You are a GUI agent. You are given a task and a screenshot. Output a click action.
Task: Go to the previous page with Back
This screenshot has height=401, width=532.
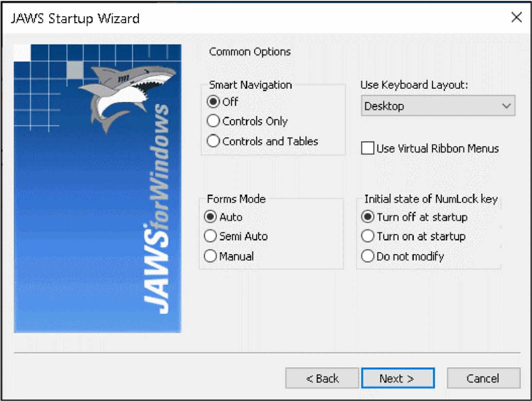(x=322, y=378)
